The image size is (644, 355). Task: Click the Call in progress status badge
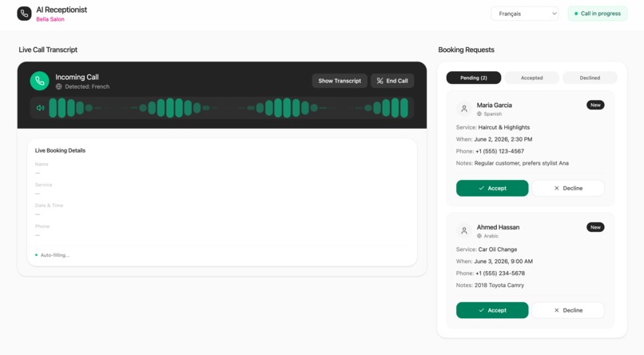tap(598, 14)
